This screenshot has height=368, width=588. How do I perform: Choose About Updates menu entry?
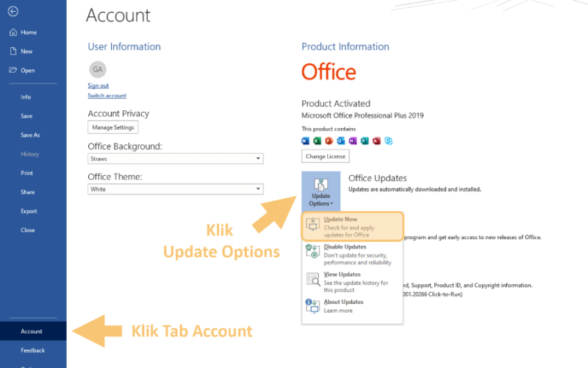353,306
